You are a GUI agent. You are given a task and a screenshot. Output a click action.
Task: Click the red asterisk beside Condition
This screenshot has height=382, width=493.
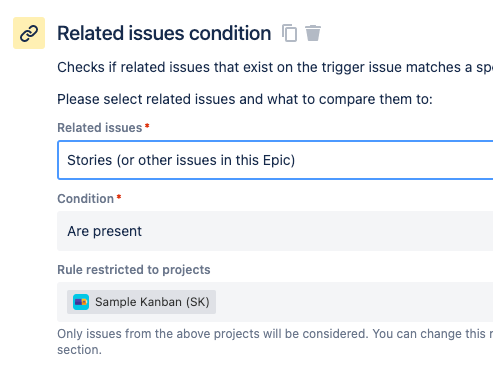[x=119, y=197]
